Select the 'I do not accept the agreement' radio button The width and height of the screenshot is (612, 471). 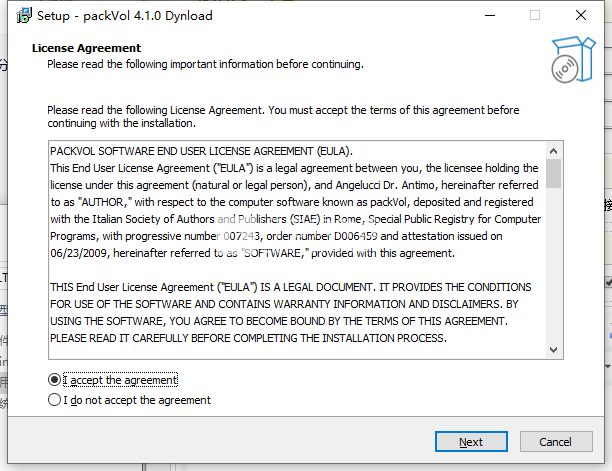(54, 400)
